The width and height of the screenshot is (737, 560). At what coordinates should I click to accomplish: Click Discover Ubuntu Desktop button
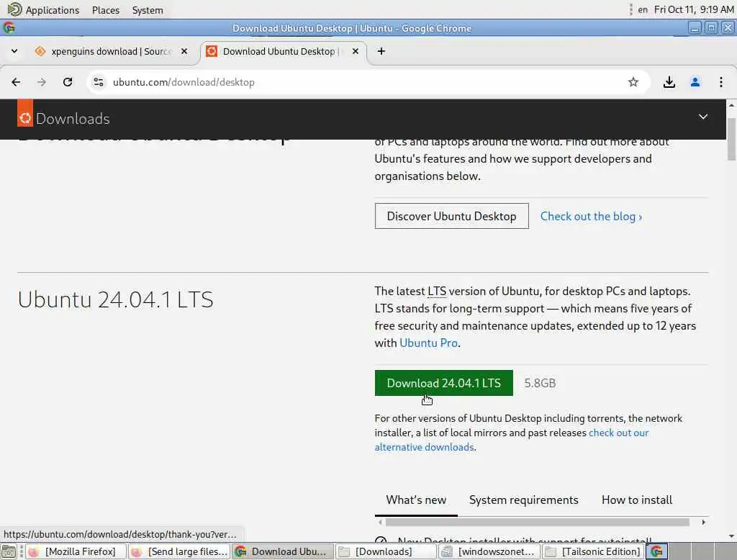point(452,216)
